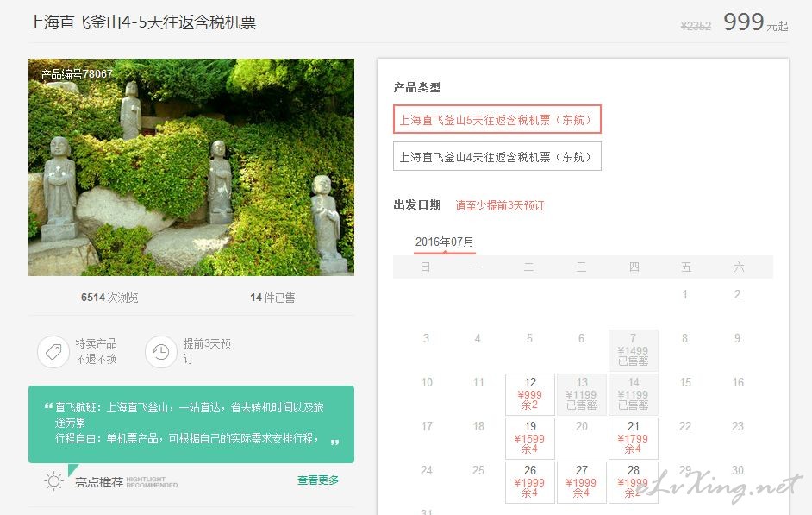Click the 999 元起 price text

click(x=756, y=22)
